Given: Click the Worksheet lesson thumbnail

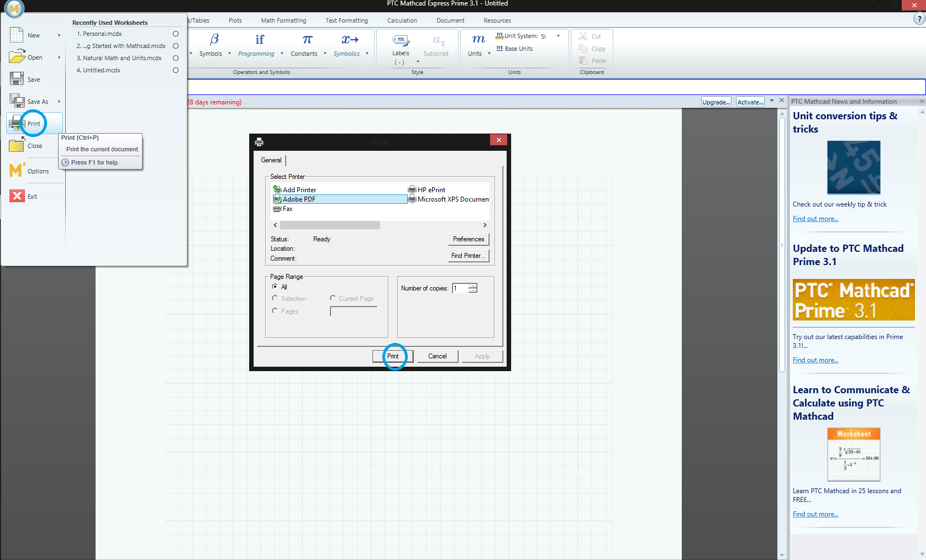Looking at the screenshot, I should pos(854,455).
